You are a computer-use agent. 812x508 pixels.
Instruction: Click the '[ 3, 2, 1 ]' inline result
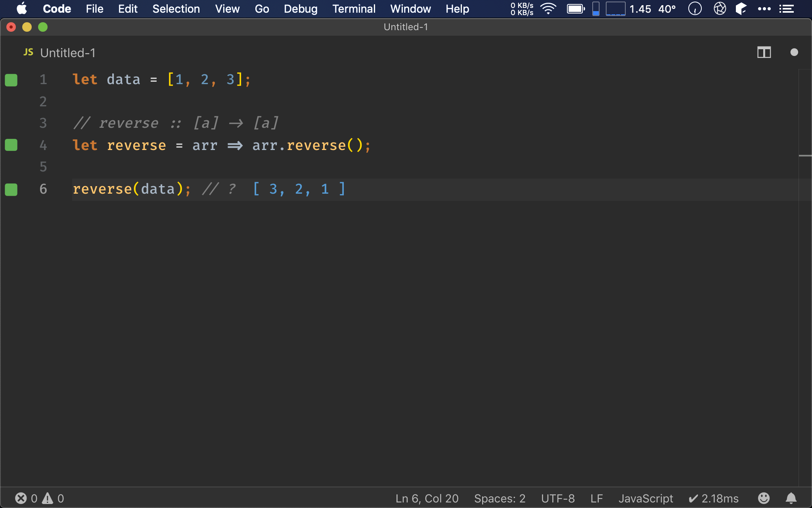[x=299, y=189]
